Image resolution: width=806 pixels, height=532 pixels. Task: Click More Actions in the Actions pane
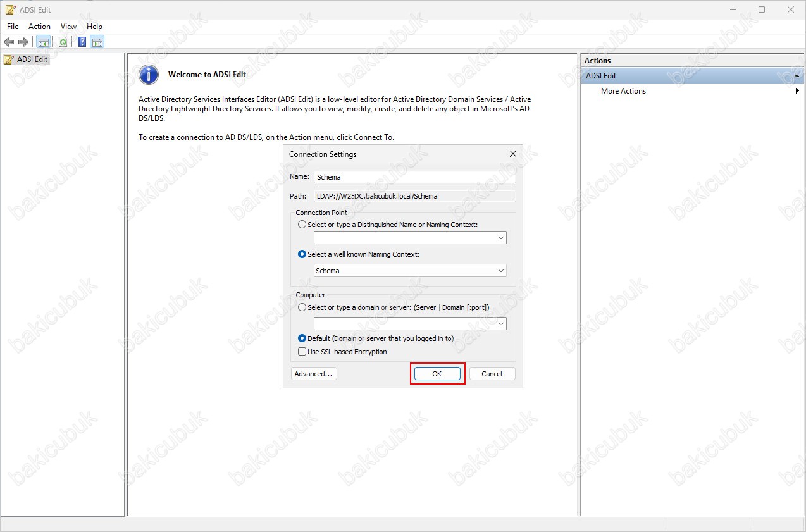(x=623, y=91)
